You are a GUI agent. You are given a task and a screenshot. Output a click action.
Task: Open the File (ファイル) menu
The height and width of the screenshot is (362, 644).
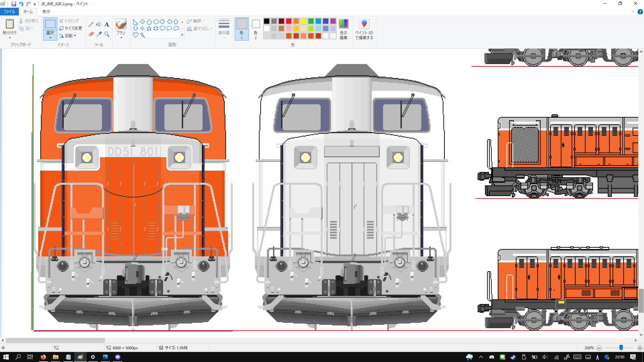(9, 12)
